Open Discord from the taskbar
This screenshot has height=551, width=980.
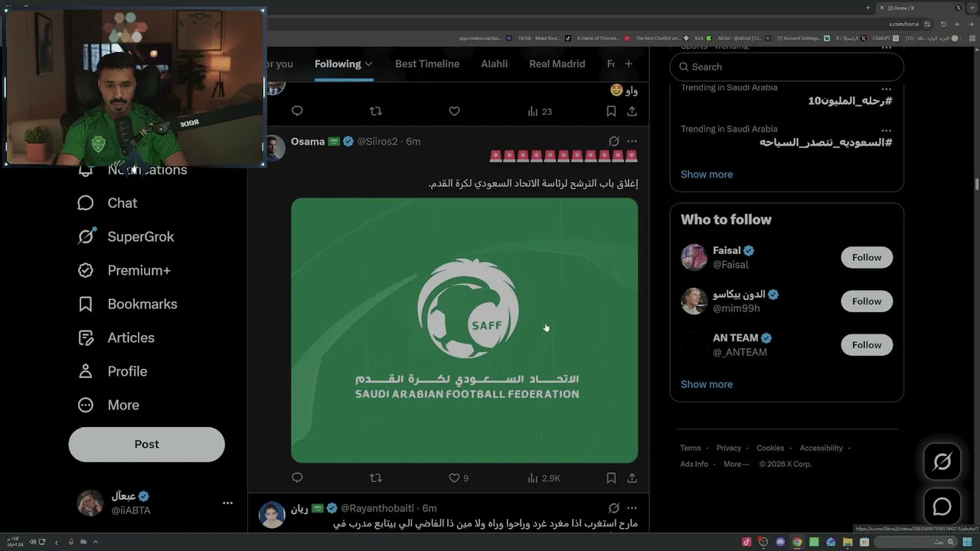[x=780, y=542]
